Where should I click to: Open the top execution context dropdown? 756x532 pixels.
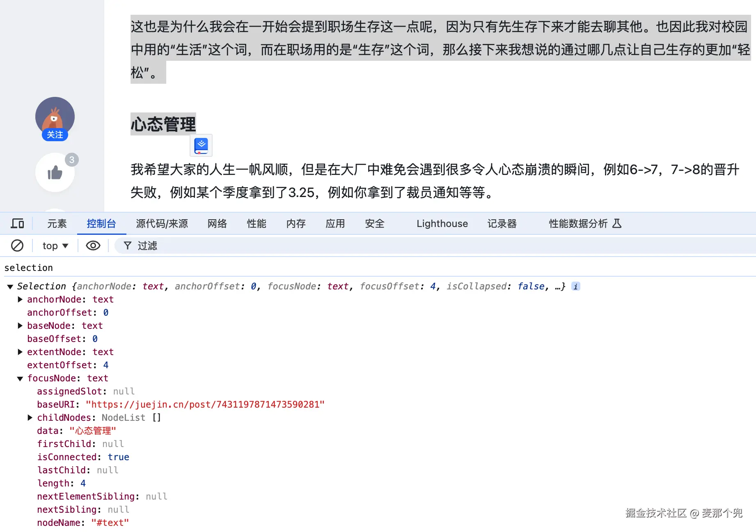point(54,245)
